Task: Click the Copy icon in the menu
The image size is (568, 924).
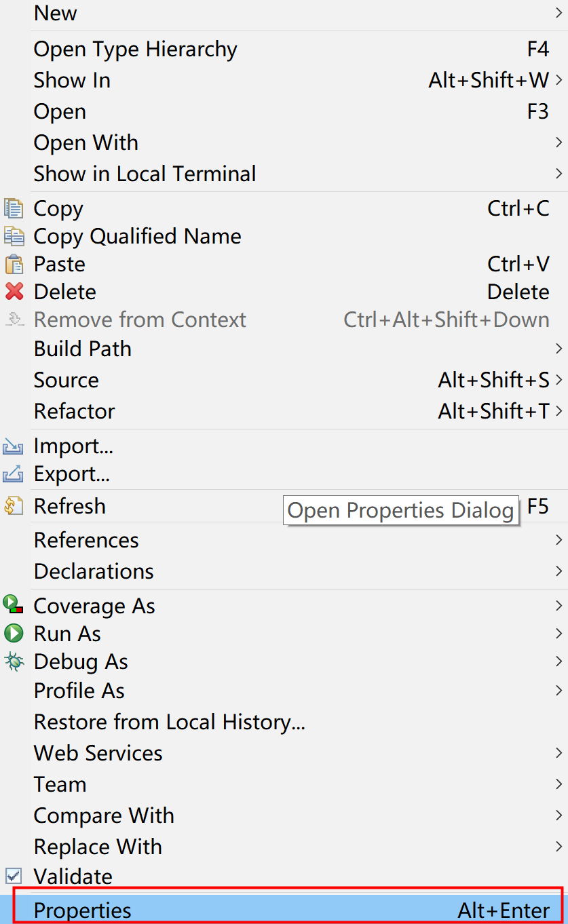Action: (14, 208)
